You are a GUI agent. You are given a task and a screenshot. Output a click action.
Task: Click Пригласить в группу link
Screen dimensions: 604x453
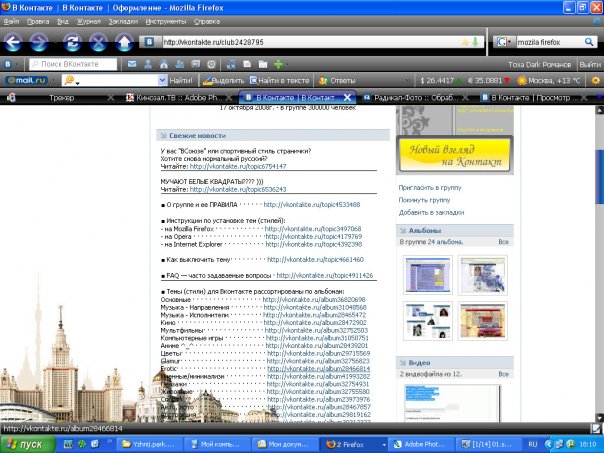click(x=430, y=188)
